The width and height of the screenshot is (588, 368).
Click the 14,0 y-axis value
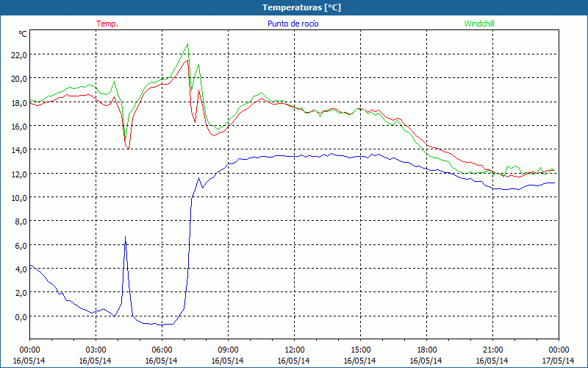pos(20,150)
